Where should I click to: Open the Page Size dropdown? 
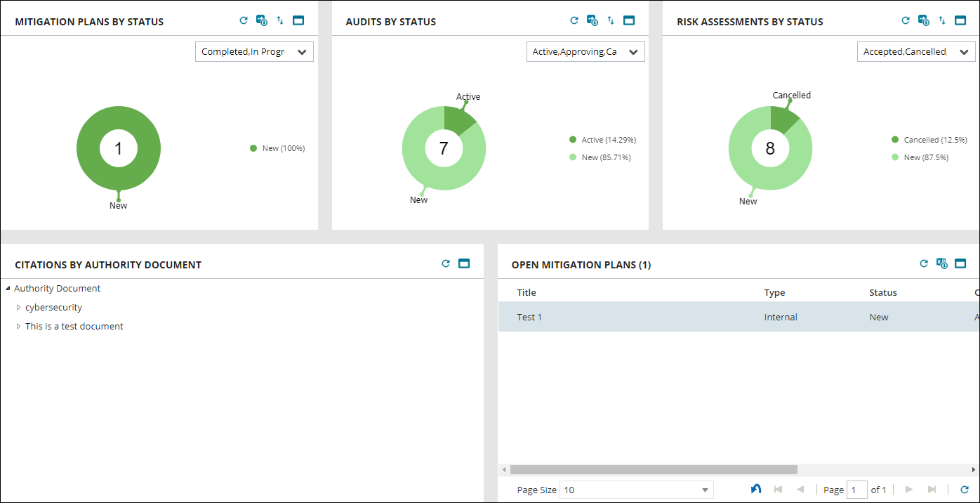[704, 490]
